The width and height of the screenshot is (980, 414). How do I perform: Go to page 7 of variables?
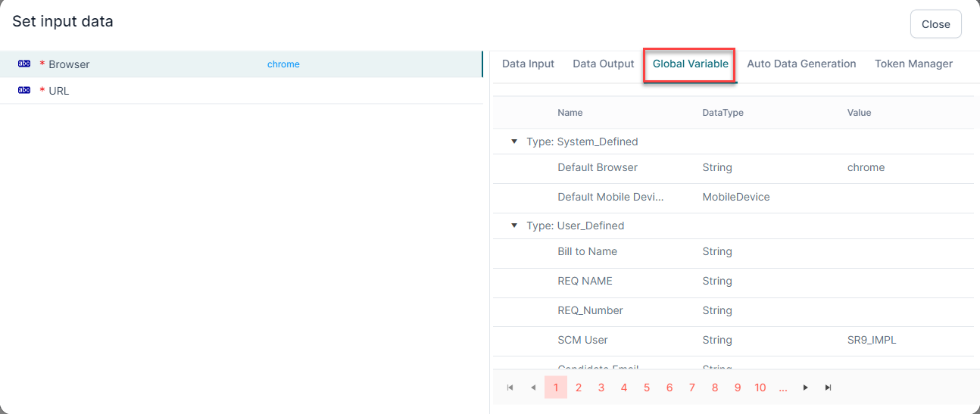point(692,388)
